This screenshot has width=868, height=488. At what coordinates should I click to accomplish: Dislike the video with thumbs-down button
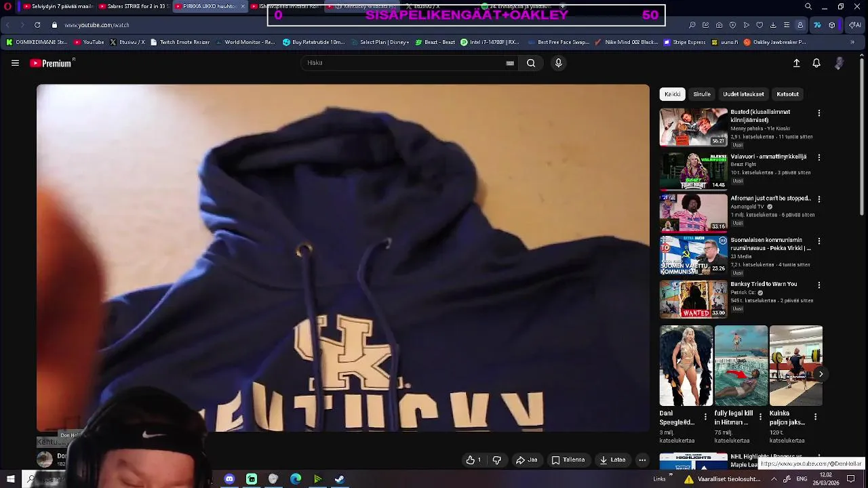497,460
